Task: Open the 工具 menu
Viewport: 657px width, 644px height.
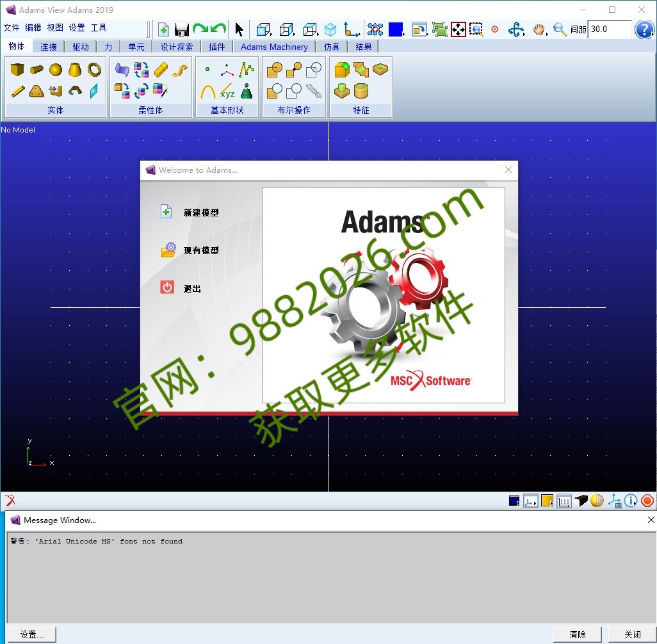Action: 99,28
